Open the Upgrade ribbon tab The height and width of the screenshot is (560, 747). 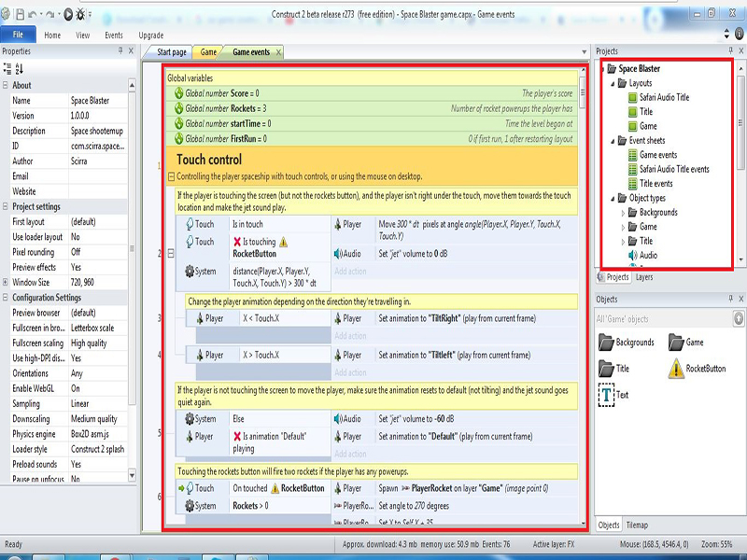pyautogui.click(x=151, y=35)
